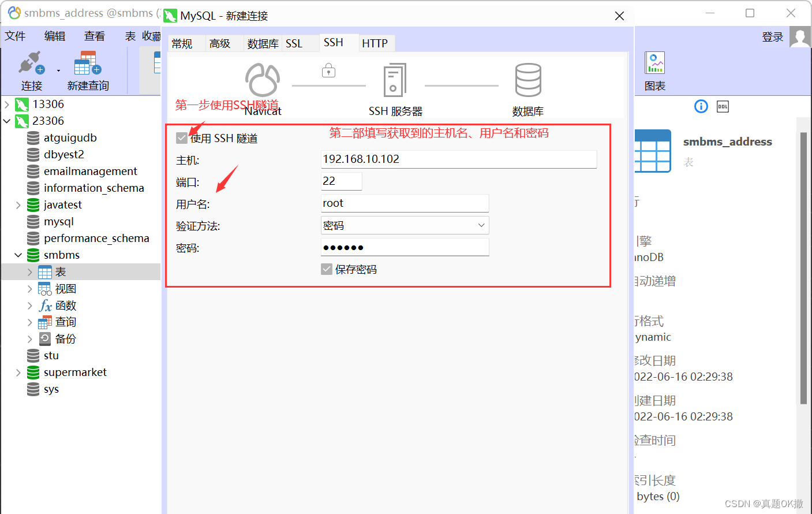The image size is (812, 514).
Task: Disable the 使用 SSH 隧道 checkbox
Action: pos(181,137)
